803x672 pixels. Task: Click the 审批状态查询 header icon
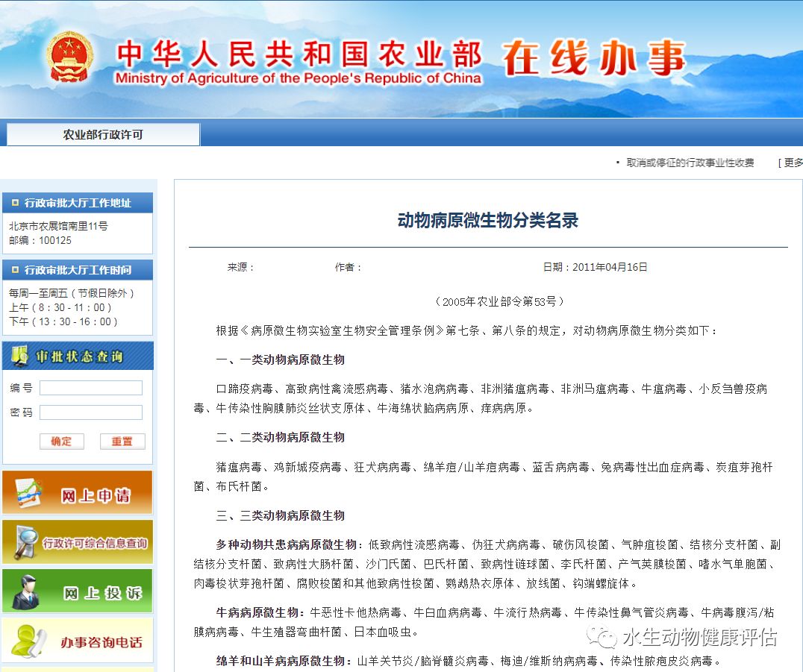(19, 356)
